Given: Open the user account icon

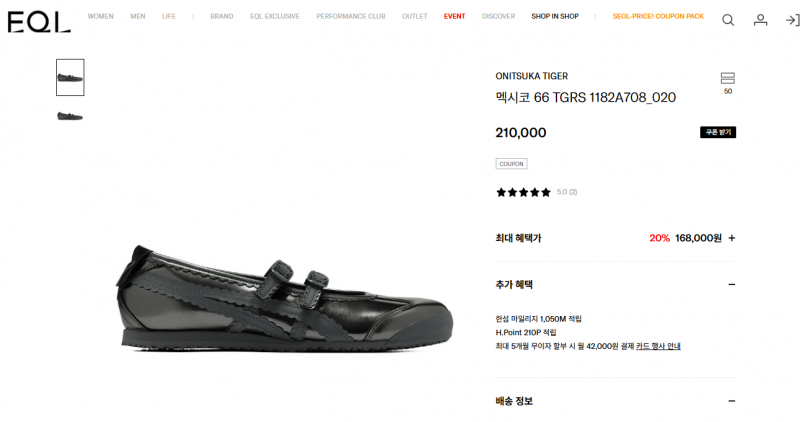Looking at the screenshot, I should tap(761, 20).
